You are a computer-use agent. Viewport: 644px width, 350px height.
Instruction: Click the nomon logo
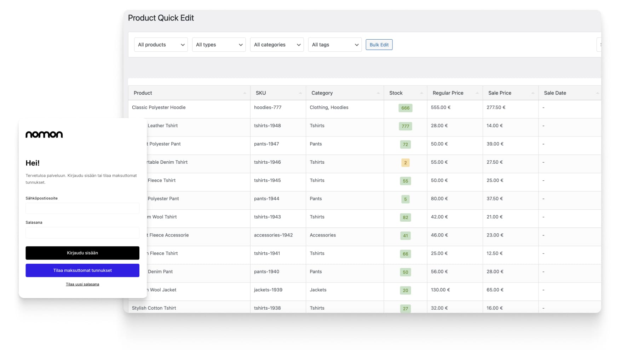coord(44,135)
